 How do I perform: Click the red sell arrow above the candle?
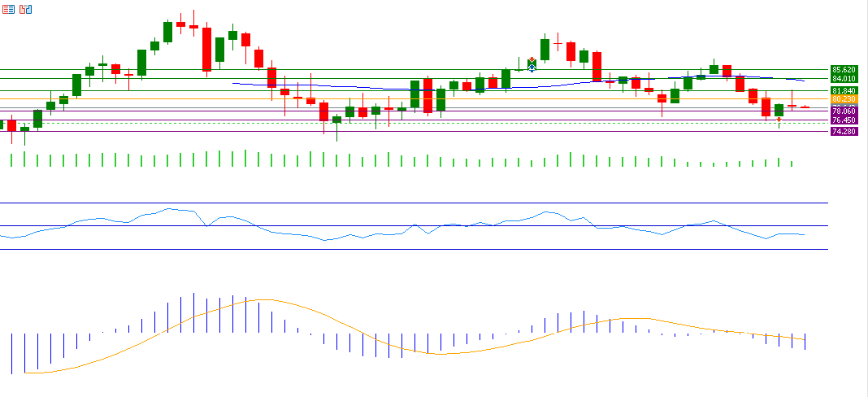[x=532, y=59]
